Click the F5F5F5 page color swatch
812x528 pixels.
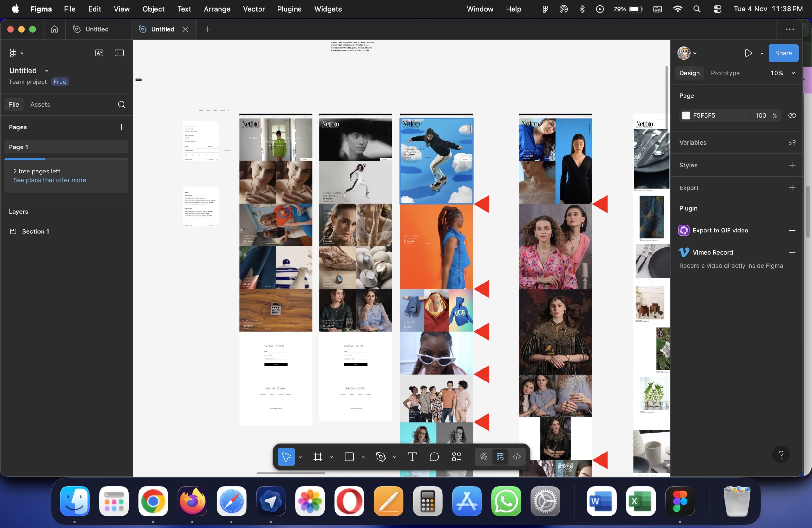tap(686, 115)
